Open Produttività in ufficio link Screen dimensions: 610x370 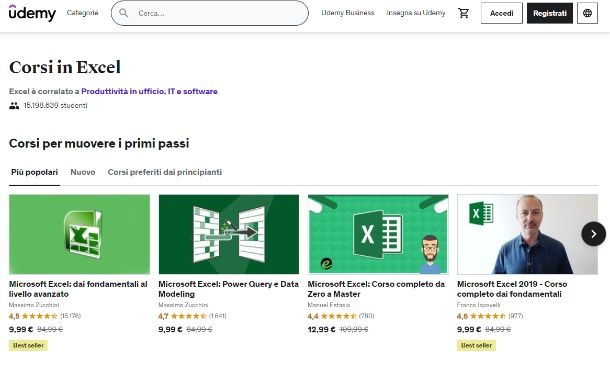(122, 91)
